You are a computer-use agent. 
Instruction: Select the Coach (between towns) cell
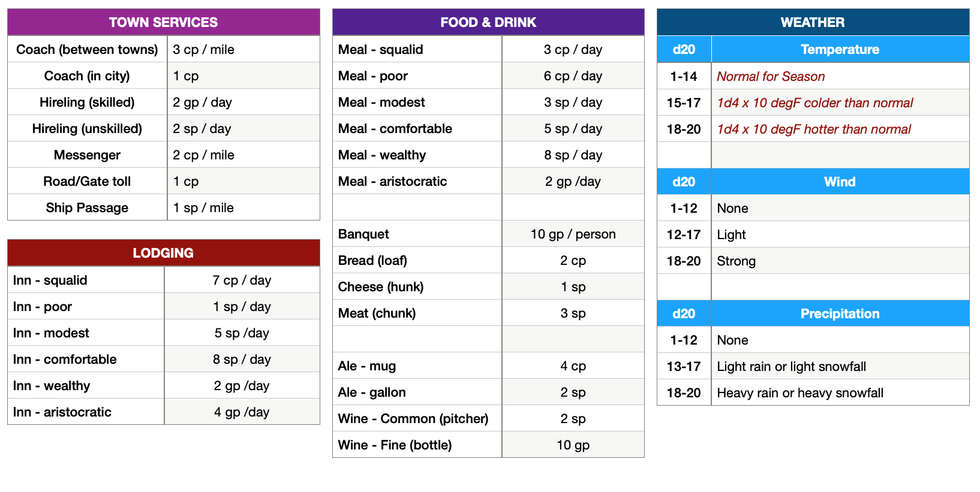click(87, 50)
